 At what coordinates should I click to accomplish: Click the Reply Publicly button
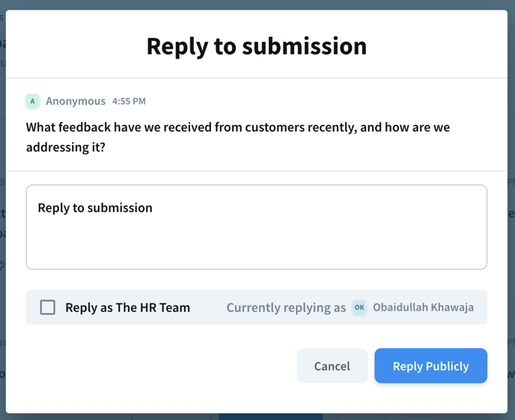(430, 366)
